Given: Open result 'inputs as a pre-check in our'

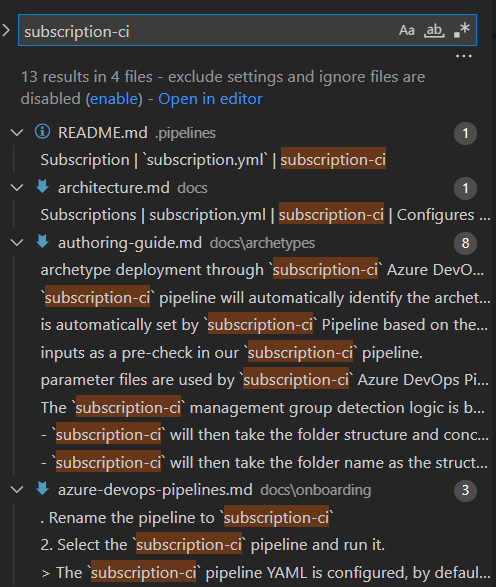Looking at the screenshot, I should point(232,353).
